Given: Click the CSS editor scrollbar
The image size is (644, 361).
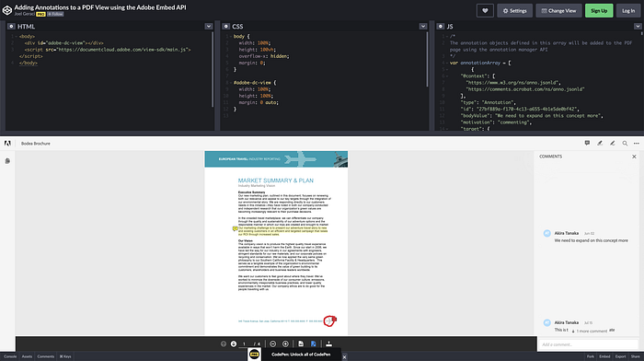Looking at the screenshot, I should pos(427,59).
